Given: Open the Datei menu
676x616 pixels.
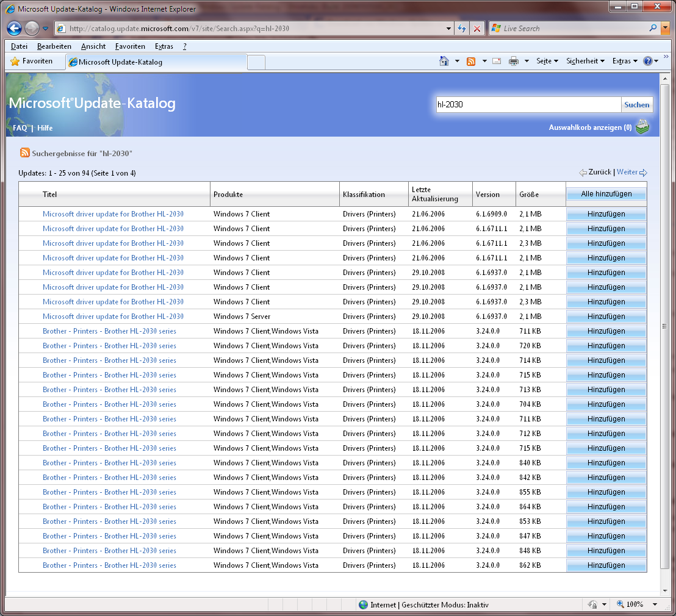Looking at the screenshot, I should coord(19,46).
